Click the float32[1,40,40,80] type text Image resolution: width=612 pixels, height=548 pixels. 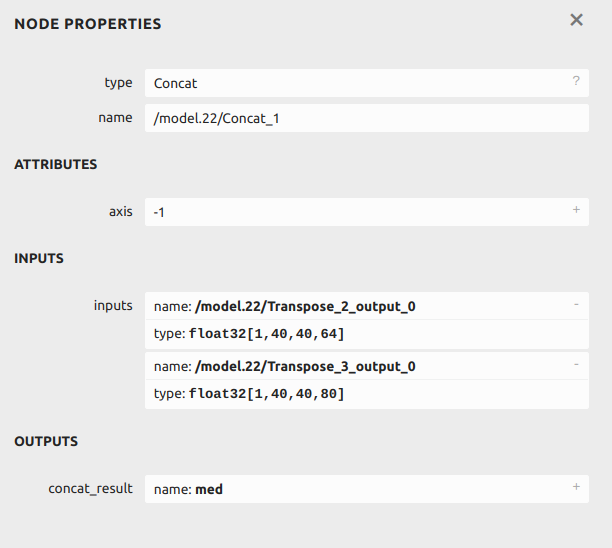(x=266, y=394)
